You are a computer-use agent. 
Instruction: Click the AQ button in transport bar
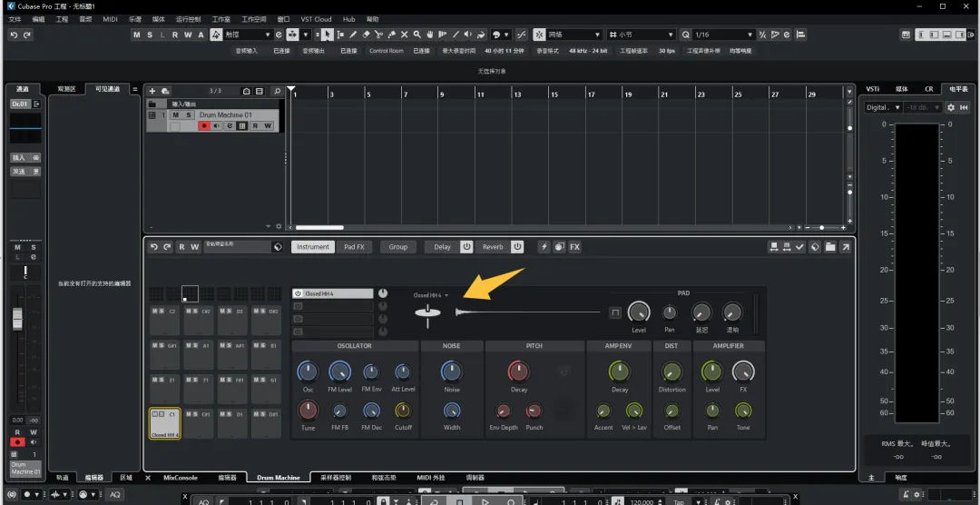pos(115,494)
